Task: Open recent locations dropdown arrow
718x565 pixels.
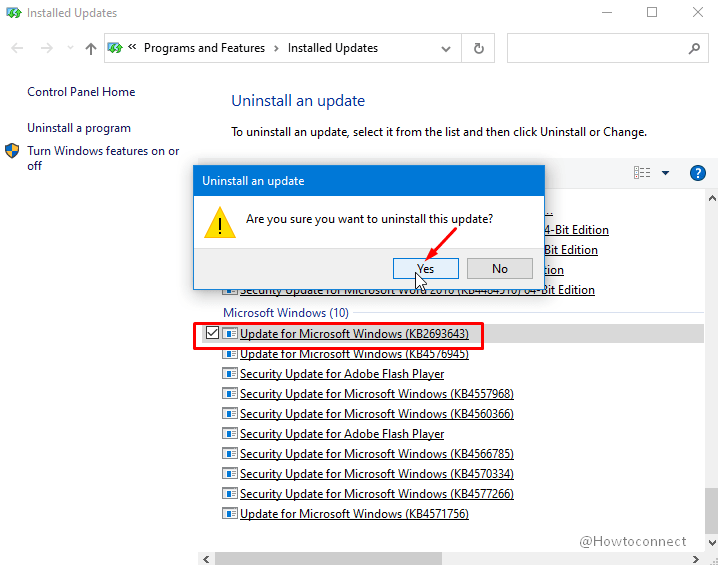Action: tap(70, 48)
